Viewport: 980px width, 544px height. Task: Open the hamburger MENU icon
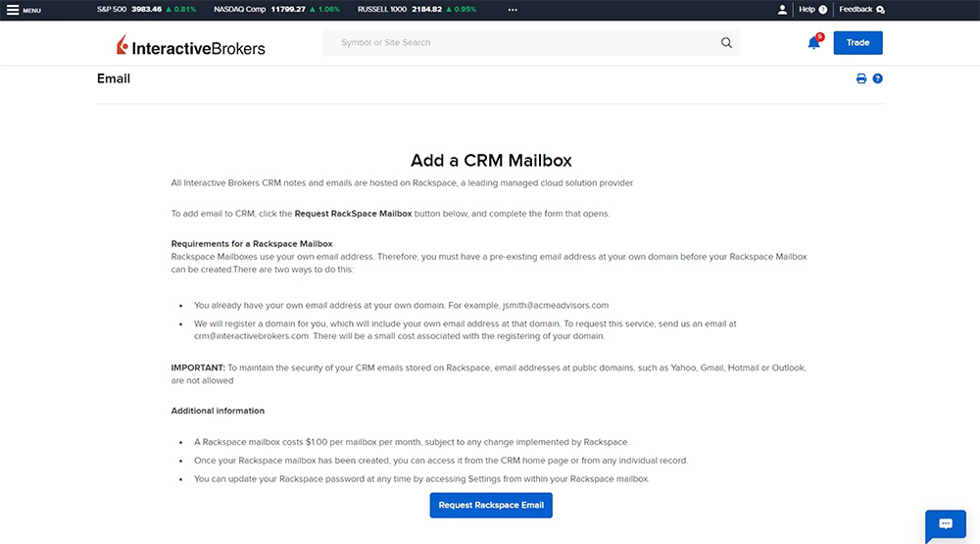click(x=14, y=10)
